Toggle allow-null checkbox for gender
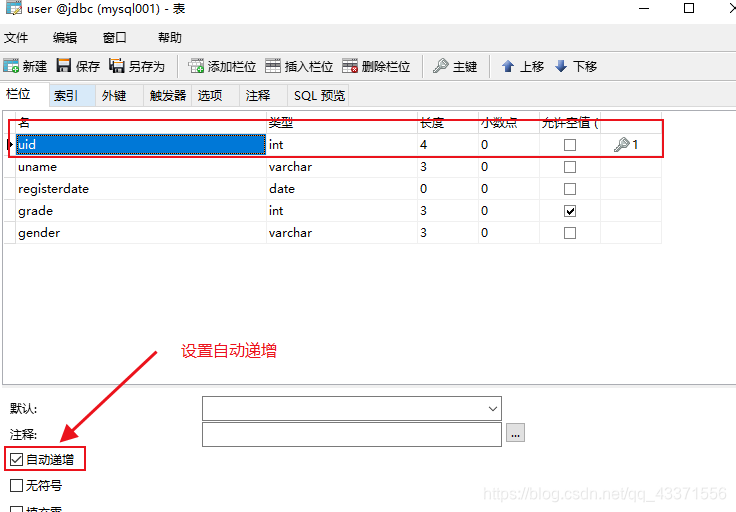The image size is (736, 512). coord(570,233)
